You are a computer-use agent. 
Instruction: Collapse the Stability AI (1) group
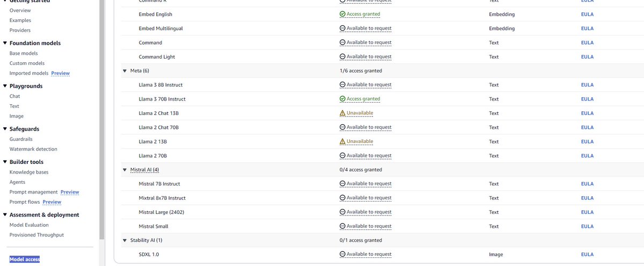click(x=125, y=240)
